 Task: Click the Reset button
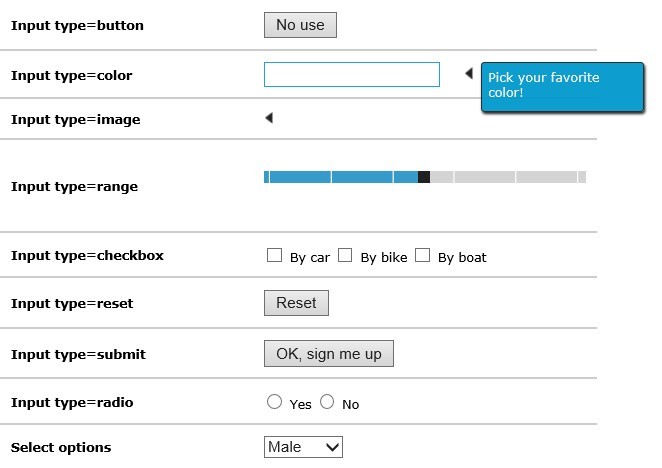pyautogui.click(x=296, y=303)
